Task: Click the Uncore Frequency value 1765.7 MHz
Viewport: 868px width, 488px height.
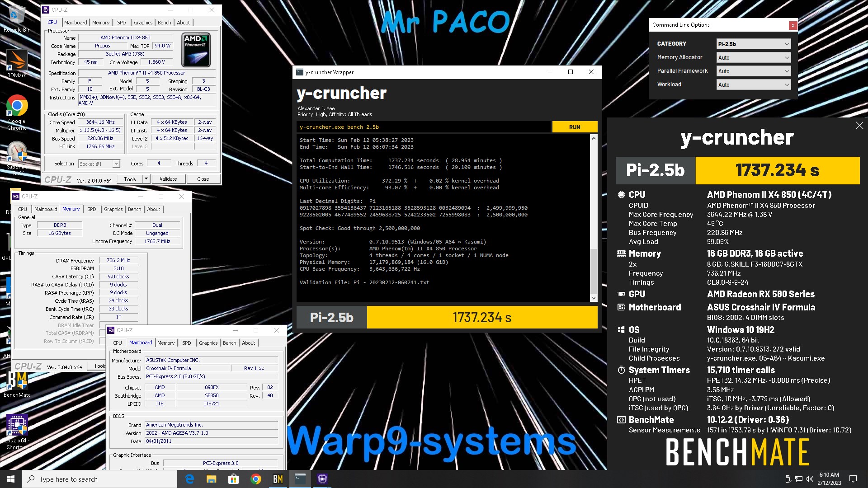Action: [x=157, y=242]
